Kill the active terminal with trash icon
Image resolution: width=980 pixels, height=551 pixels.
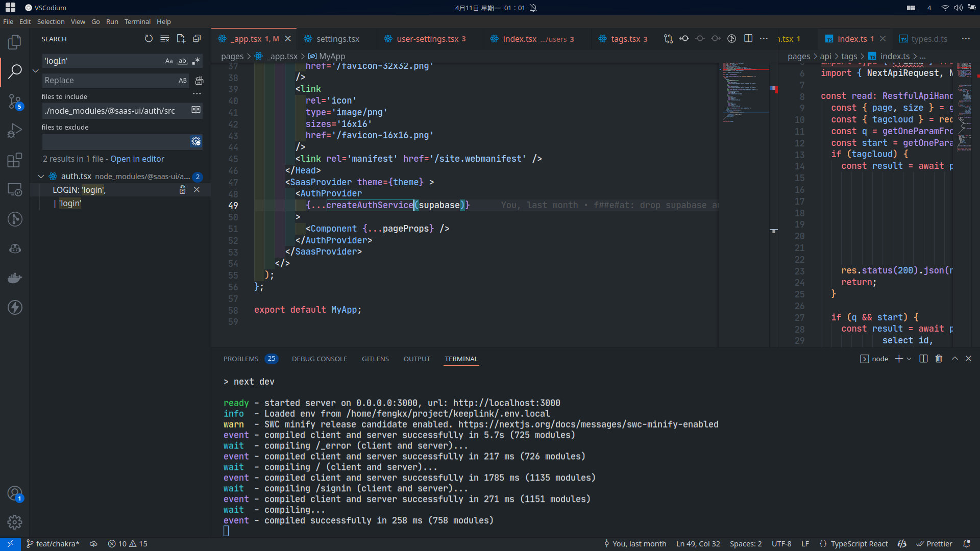[x=939, y=359]
